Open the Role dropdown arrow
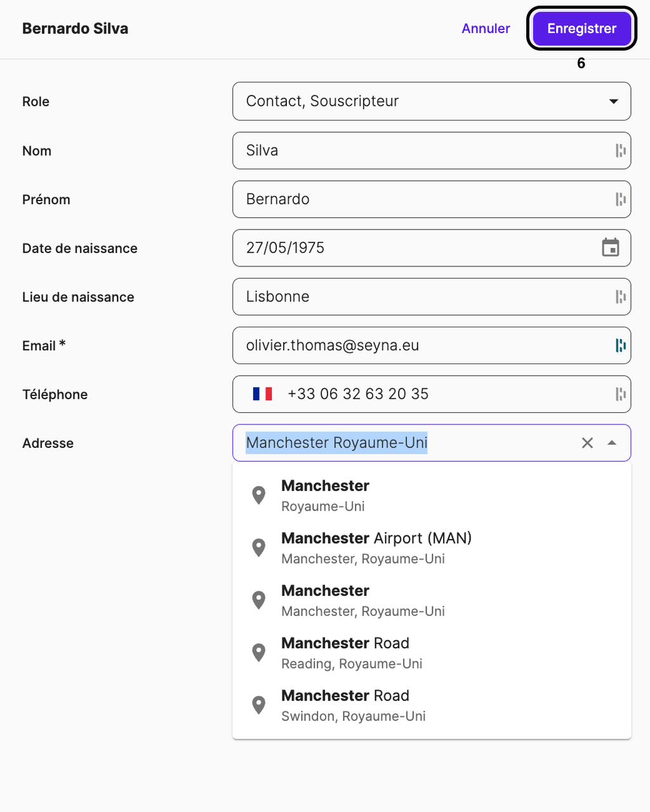 tap(613, 101)
